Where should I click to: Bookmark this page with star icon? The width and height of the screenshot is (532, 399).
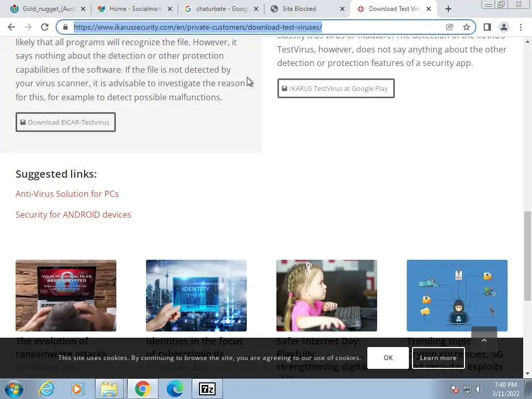(x=467, y=27)
